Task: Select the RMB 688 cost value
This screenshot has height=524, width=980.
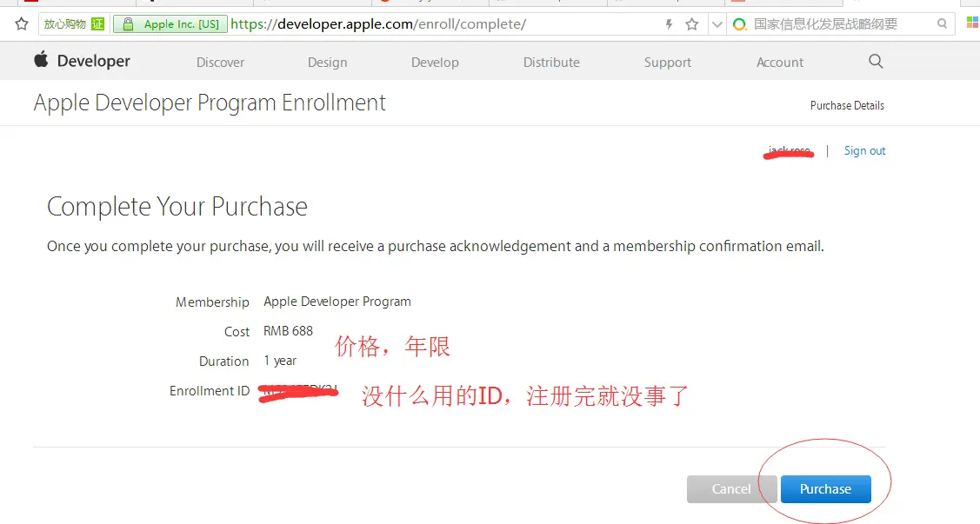Action: point(288,331)
